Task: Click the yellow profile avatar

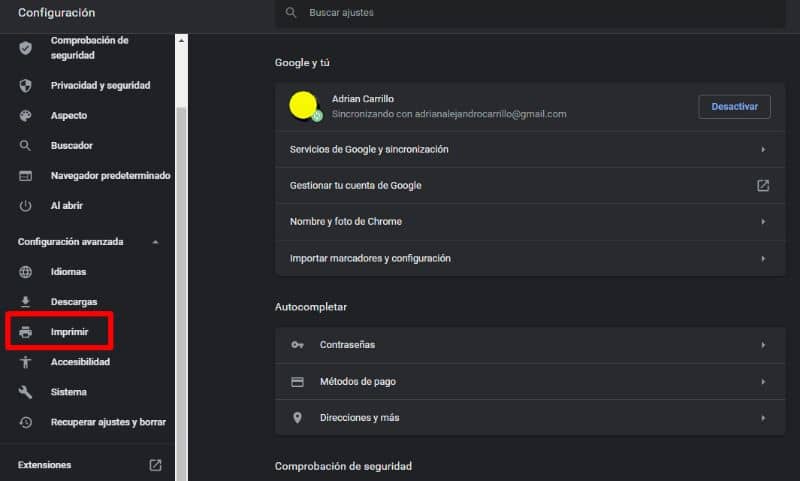Action: click(304, 105)
